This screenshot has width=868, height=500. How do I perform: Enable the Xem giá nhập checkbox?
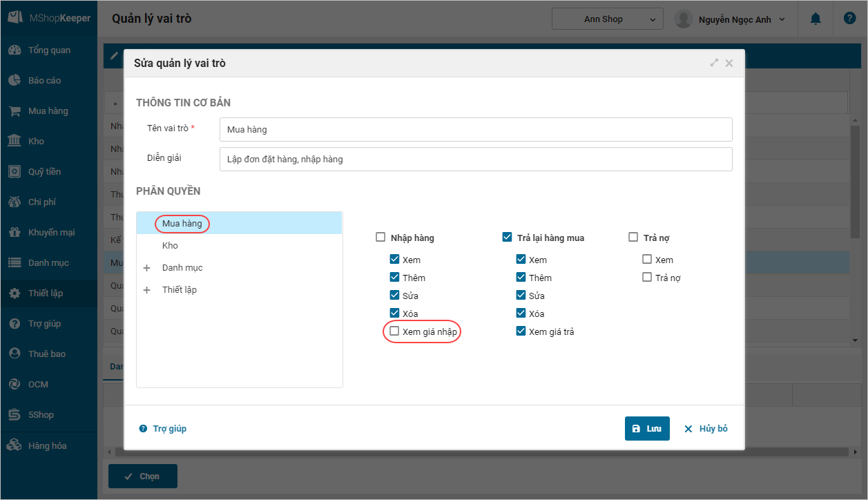click(x=394, y=331)
